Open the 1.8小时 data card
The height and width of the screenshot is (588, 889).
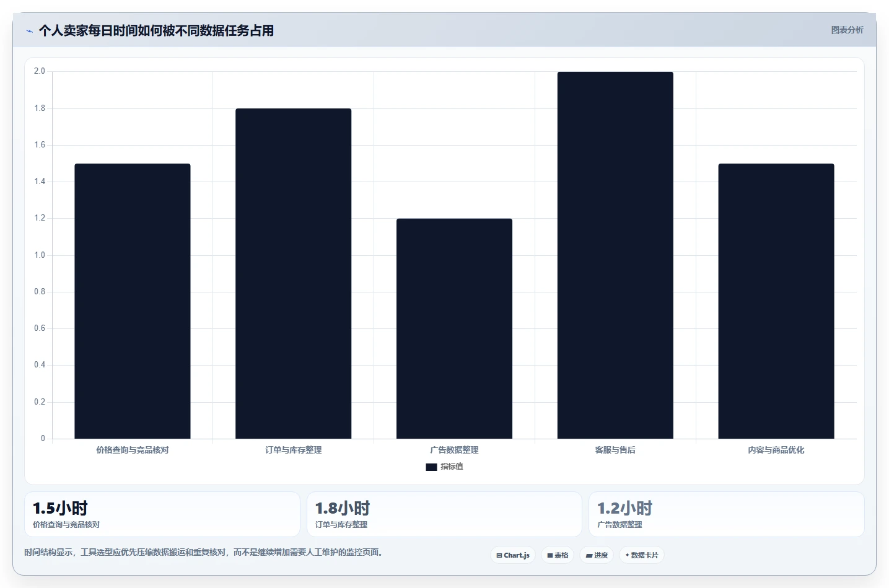point(444,514)
